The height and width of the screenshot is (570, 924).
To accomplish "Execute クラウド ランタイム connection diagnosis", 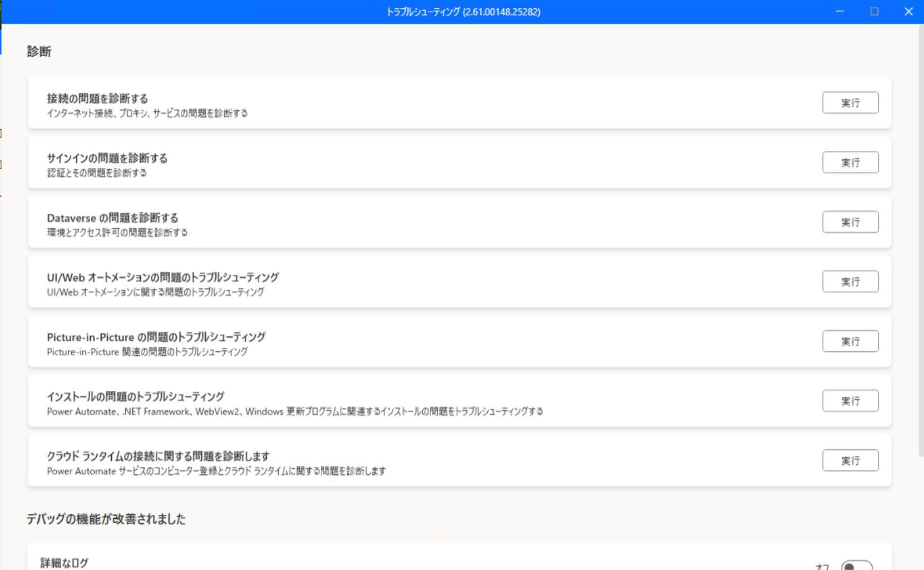I will (850, 460).
